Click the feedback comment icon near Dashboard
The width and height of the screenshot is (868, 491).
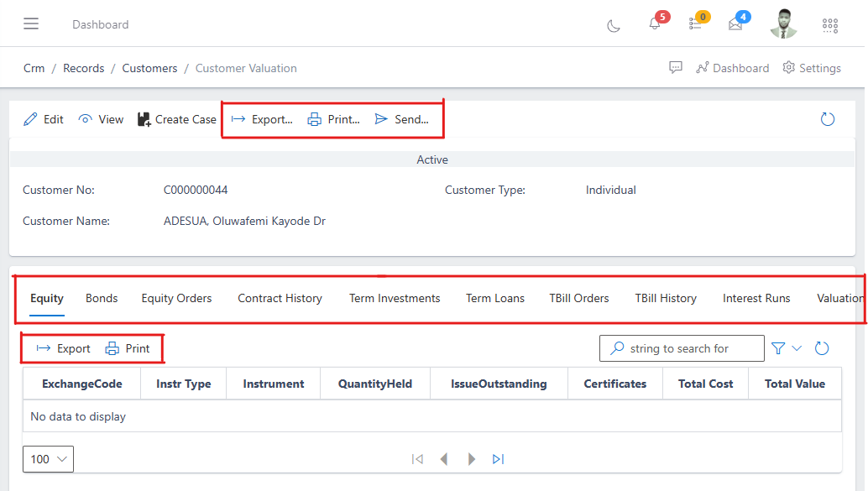tap(676, 67)
